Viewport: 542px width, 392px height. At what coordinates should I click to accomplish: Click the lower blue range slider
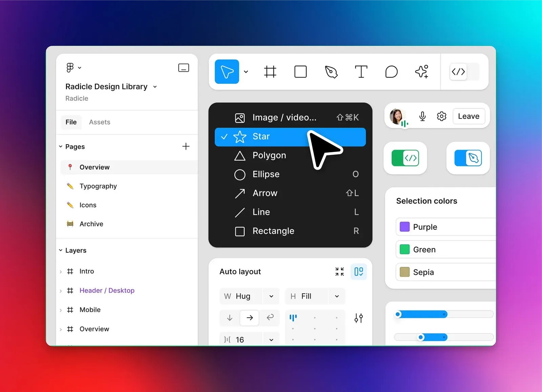click(444, 337)
